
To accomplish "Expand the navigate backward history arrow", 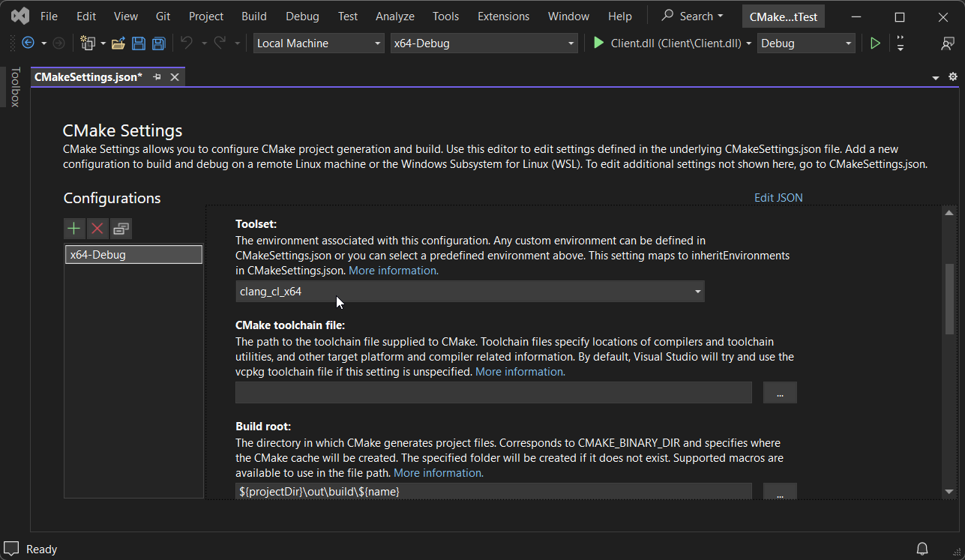I will [43, 43].
